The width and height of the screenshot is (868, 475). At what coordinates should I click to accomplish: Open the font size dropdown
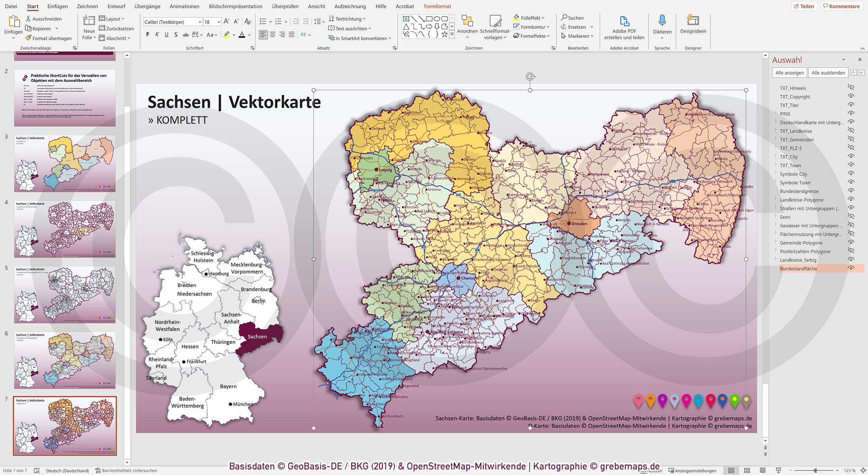tap(219, 22)
